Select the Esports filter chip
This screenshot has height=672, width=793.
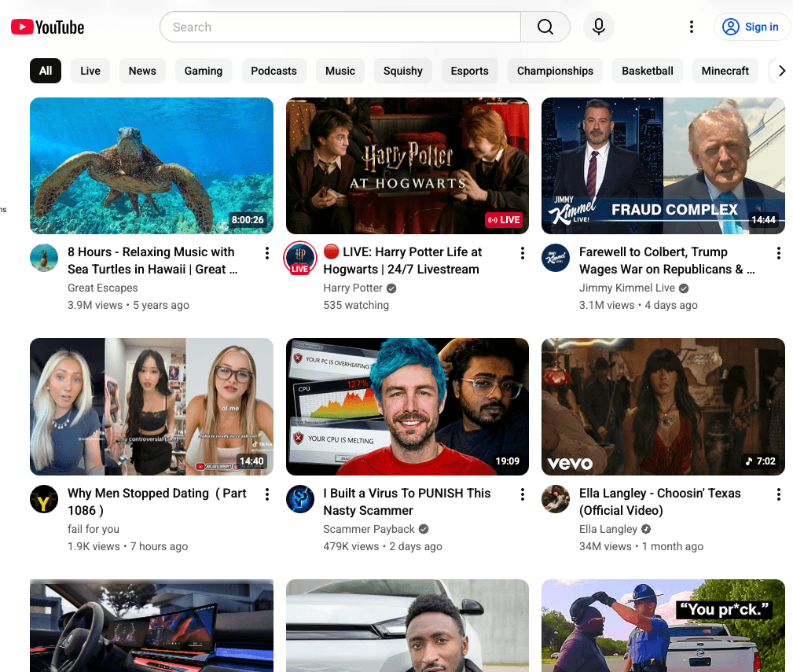click(469, 71)
